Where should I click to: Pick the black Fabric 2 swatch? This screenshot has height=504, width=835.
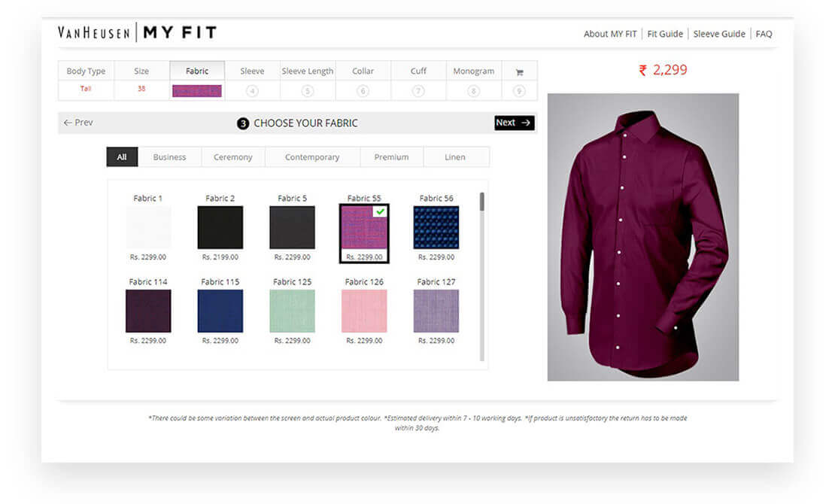click(x=220, y=227)
